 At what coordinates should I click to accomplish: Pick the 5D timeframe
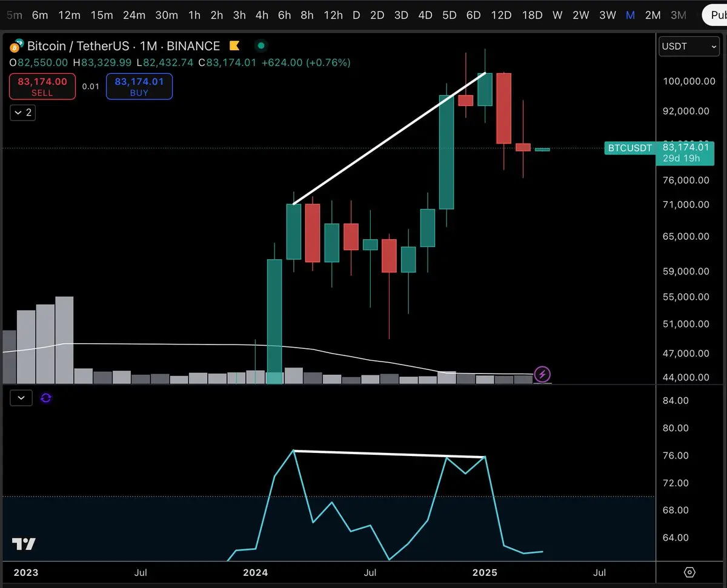coord(449,15)
